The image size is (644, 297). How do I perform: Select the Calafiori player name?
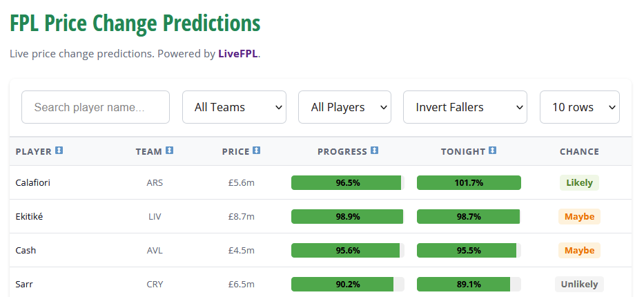point(32,183)
